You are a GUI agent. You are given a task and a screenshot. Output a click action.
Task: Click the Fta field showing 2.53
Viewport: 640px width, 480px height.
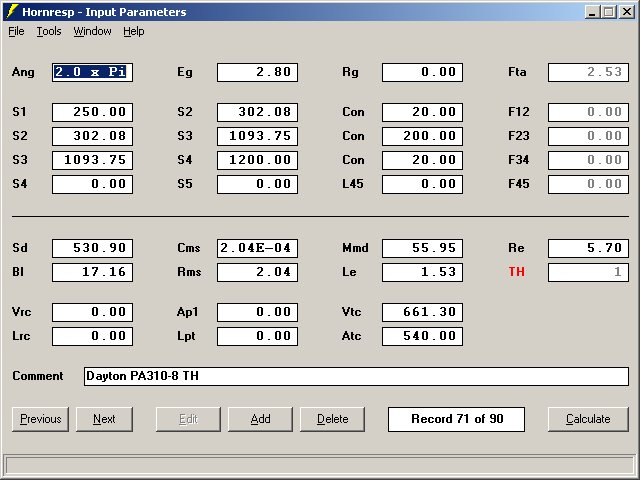tap(588, 72)
